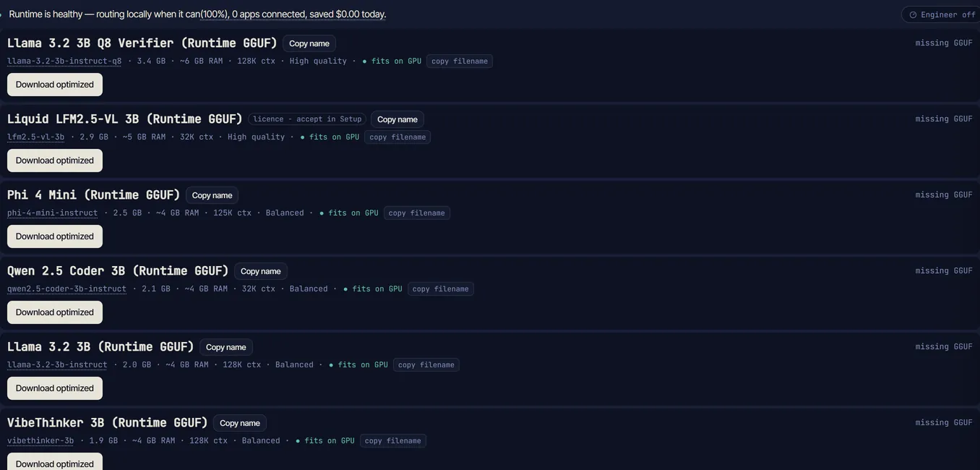Select the Qwen 2.5 Coder 3B title

click(x=118, y=271)
